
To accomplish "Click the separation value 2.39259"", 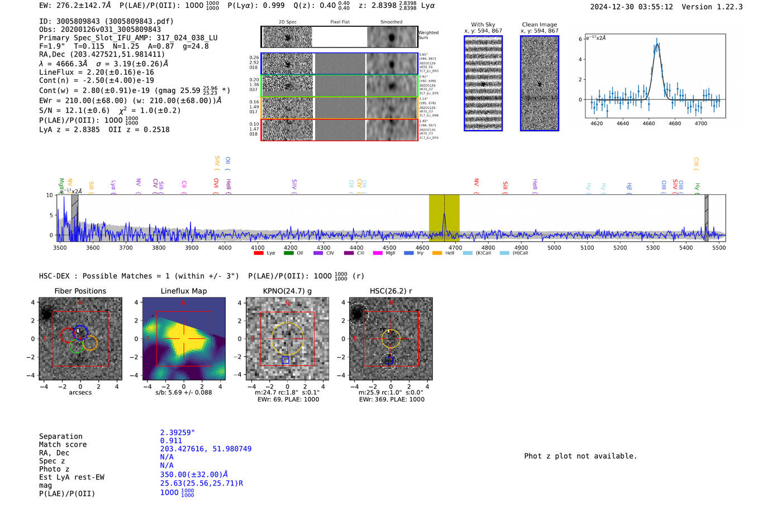I will click(x=178, y=433).
